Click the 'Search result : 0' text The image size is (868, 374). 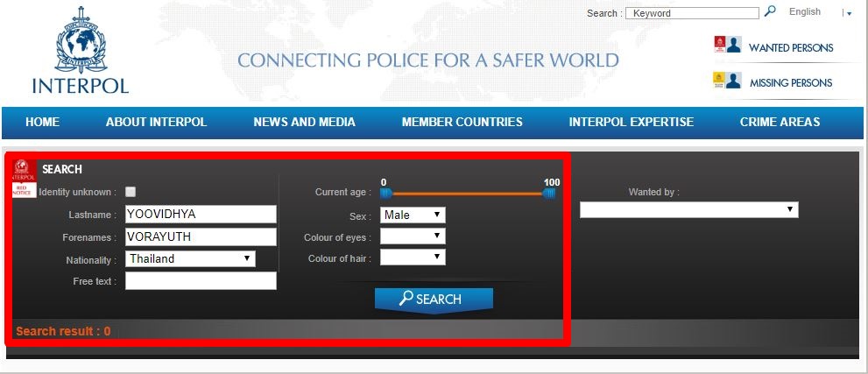point(63,331)
